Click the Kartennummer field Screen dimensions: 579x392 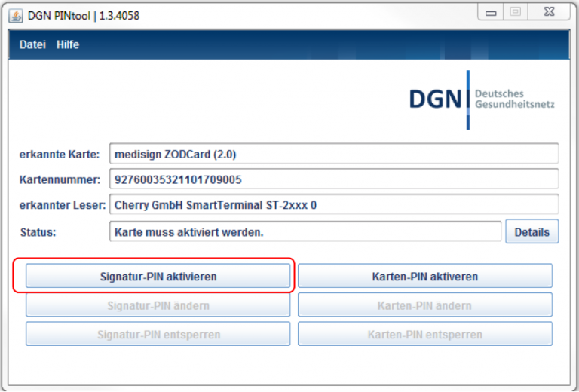(334, 179)
